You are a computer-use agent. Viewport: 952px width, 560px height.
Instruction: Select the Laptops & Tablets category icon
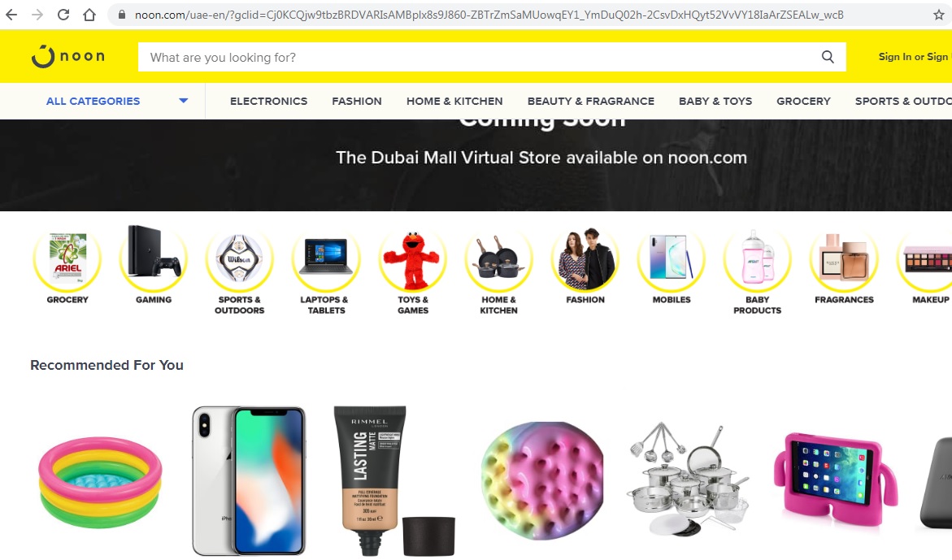pyautogui.click(x=326, y=259)
